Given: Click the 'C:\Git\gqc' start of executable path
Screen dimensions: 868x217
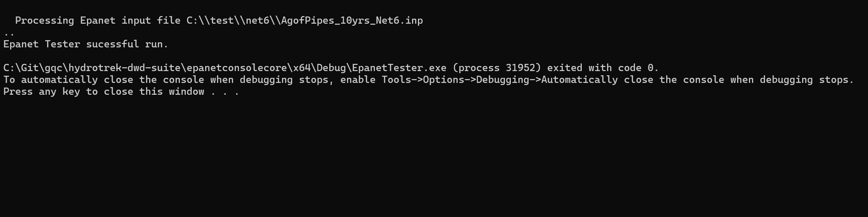Looking at the screenshot, I should coord(33,68).
